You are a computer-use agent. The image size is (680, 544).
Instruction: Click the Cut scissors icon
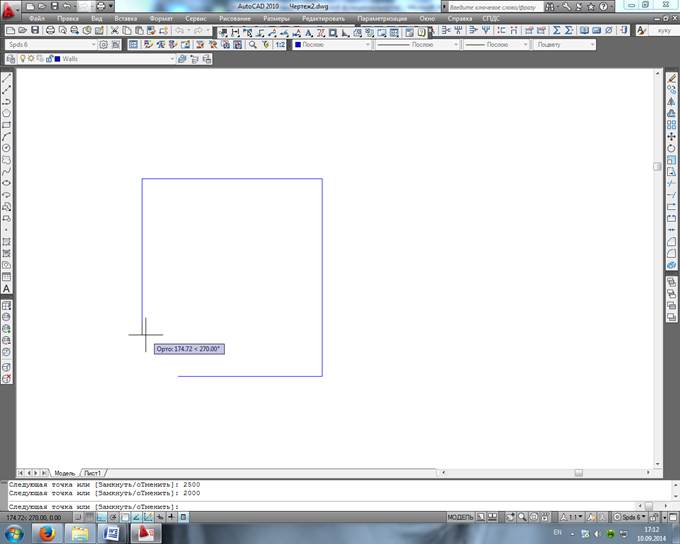(x=114, y=30)
